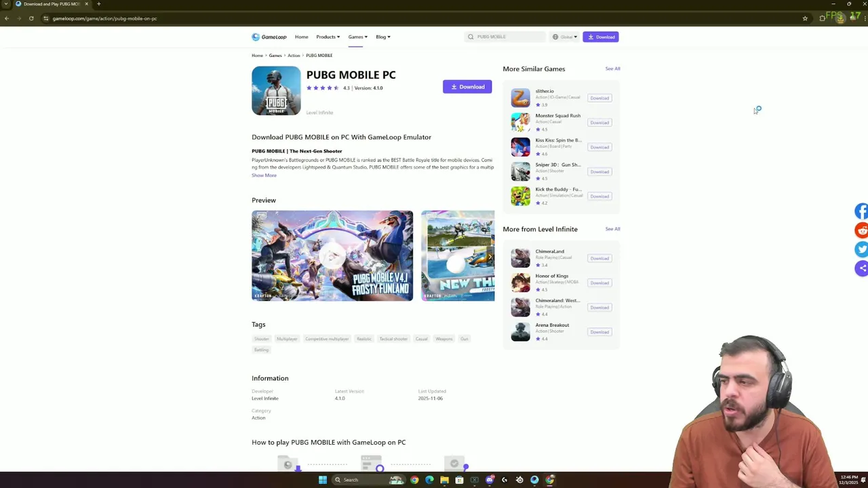Share page via Twitter side icon

pos(861,249)
